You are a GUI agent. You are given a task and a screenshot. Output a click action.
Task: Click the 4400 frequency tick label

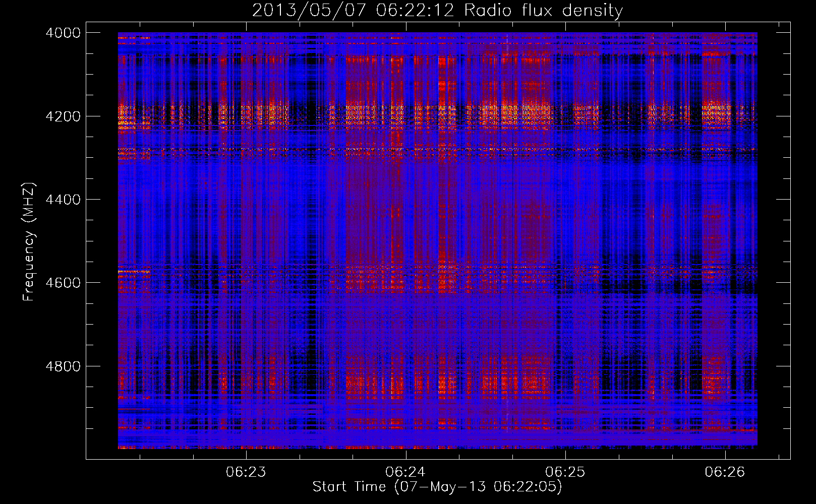pyautogui.click(x=63, y=200)
